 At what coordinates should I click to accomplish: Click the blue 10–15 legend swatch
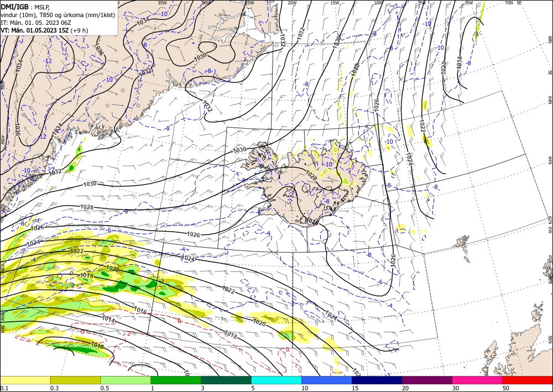(327, 380)
